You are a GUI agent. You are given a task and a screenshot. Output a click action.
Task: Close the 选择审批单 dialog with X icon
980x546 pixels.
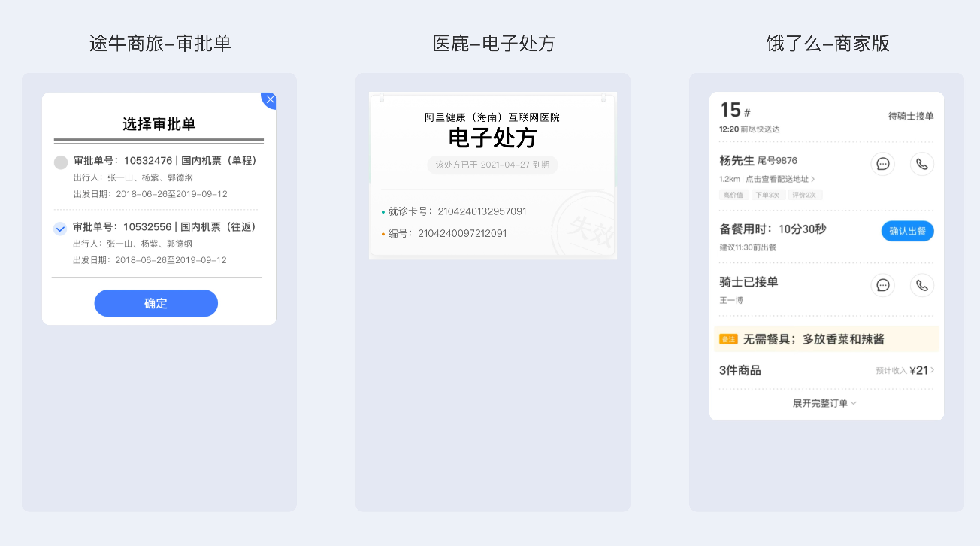[269, 100]
